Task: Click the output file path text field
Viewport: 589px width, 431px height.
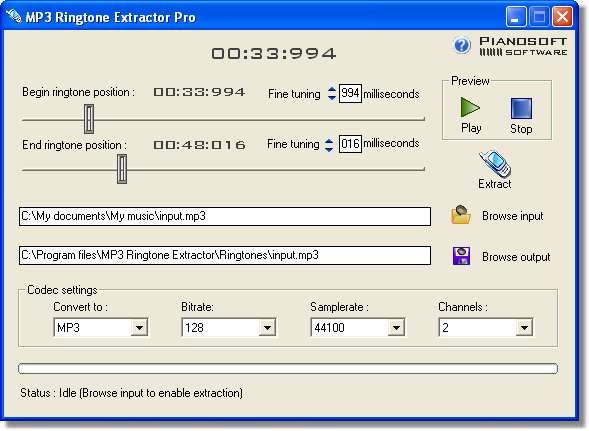Action: click(225, 256)
